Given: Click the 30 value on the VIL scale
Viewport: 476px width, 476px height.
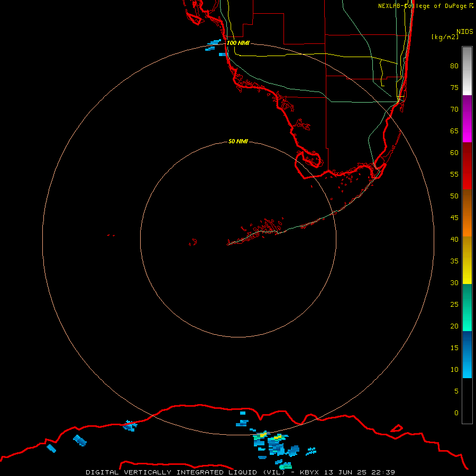Looking at the screenshot, I should click(454, 282).
